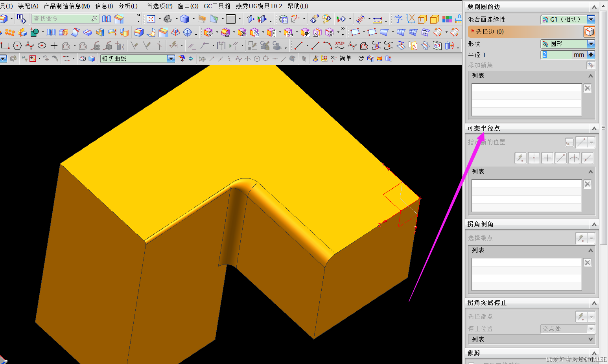The image size is (608, 364).
Task: Open the 窗口(O) menu
Action: click(x=188, y=6)
